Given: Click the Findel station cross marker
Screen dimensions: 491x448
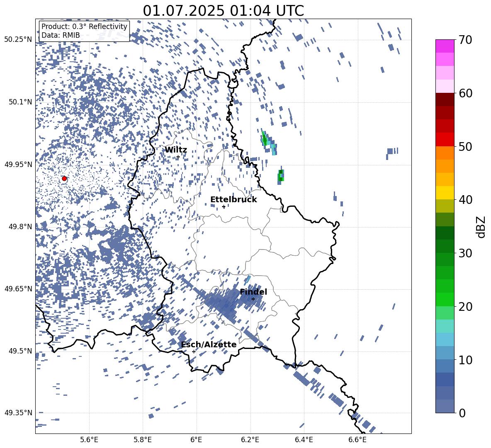Looking at the screenshot, I should (253, 299).
